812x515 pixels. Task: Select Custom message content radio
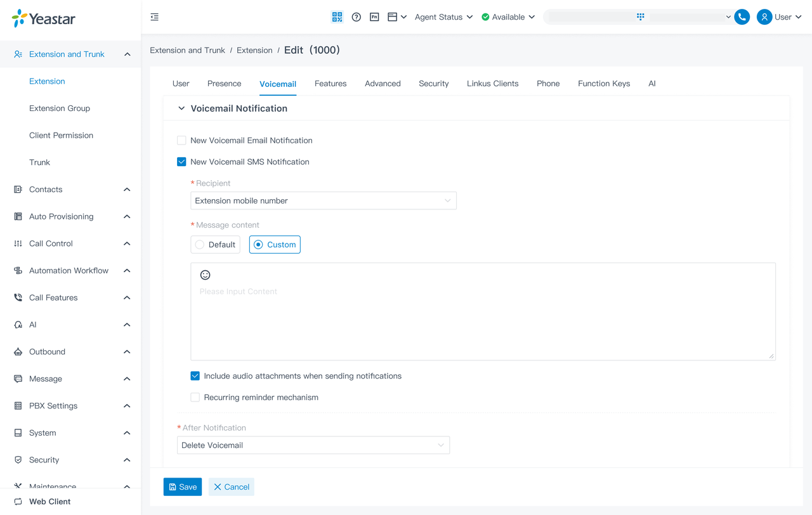(x=258, y=245)
